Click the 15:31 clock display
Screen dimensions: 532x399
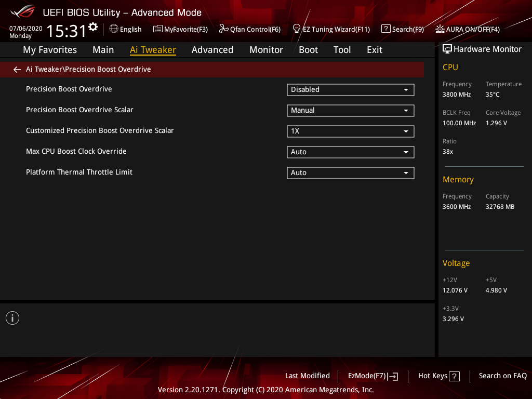[x=66, y=31]
